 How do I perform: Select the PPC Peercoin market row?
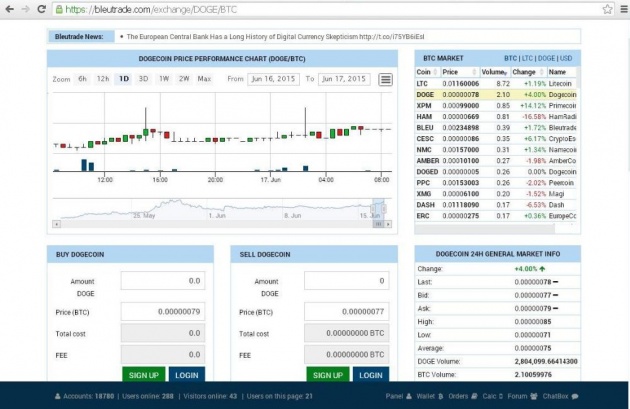coord(496,183)
